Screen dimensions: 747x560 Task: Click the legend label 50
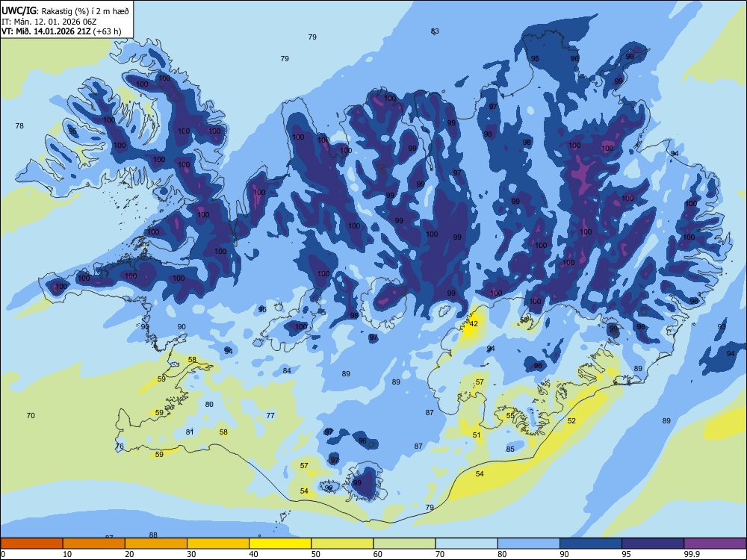[315, 554]
